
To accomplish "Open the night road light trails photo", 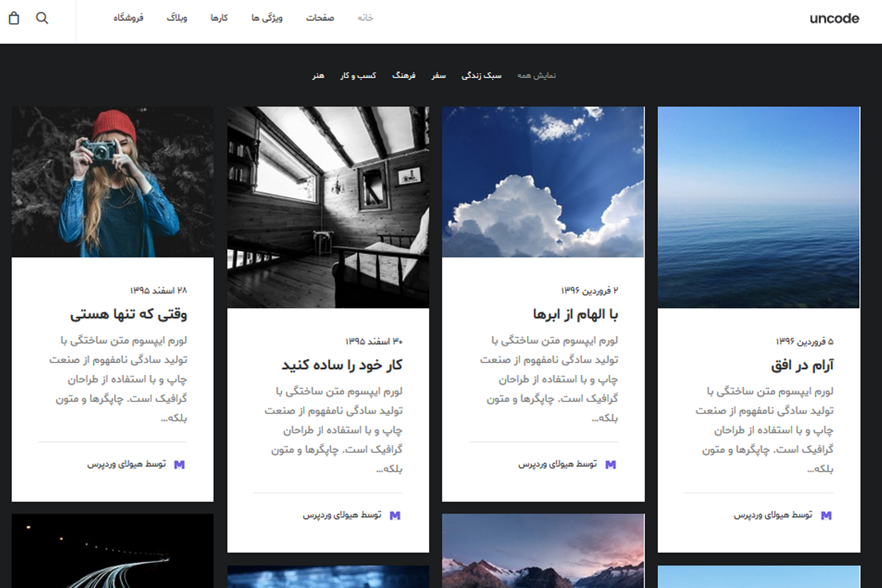I will (x=112, y=551).
